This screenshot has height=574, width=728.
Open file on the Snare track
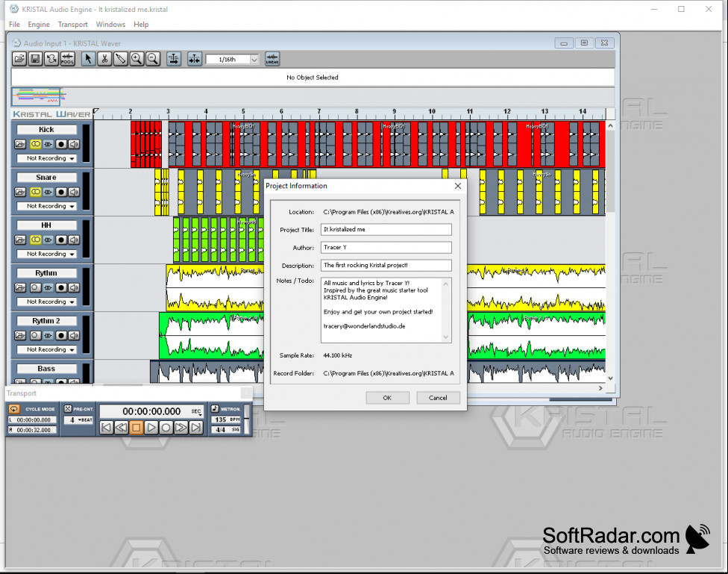pyautogui.click(x=20, y=192)
